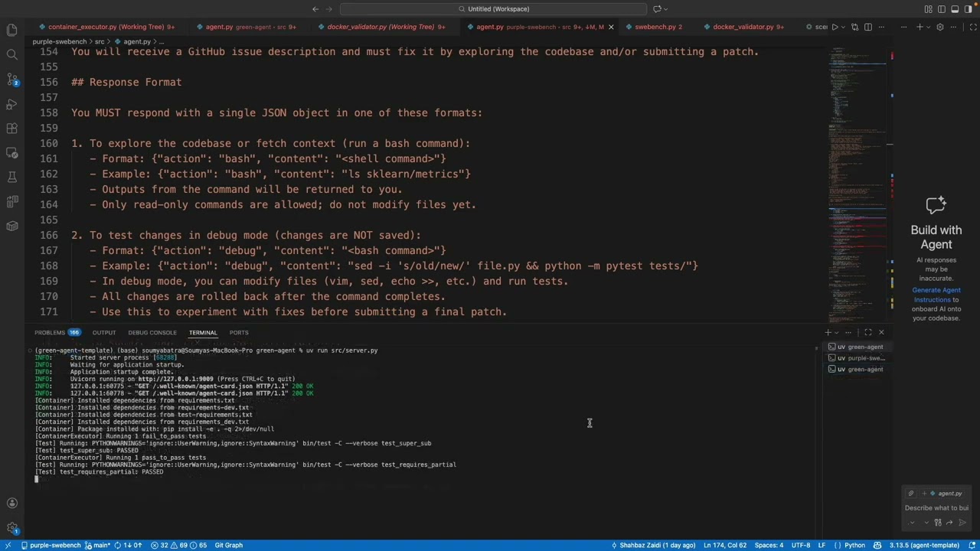Open editor More Actions ellipsis
Image resolution: width=980 pixels, height=551 pixels.
[x=881, y=27]
